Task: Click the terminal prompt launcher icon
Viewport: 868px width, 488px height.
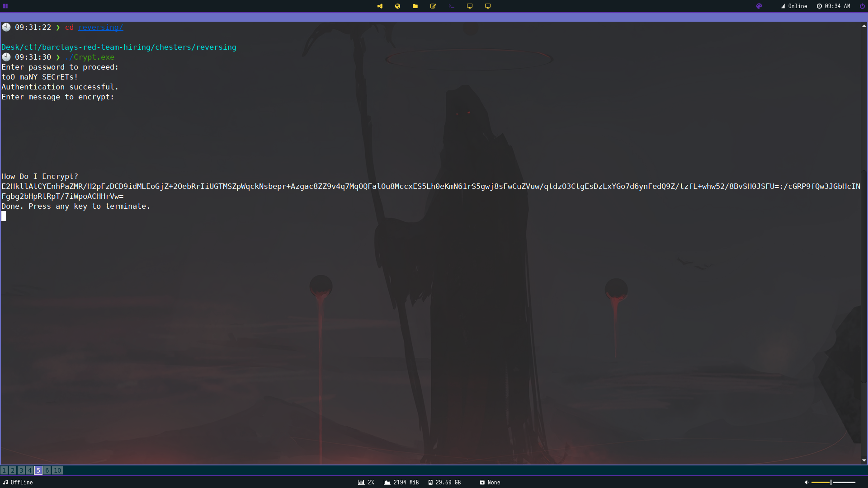Action: 451,6
